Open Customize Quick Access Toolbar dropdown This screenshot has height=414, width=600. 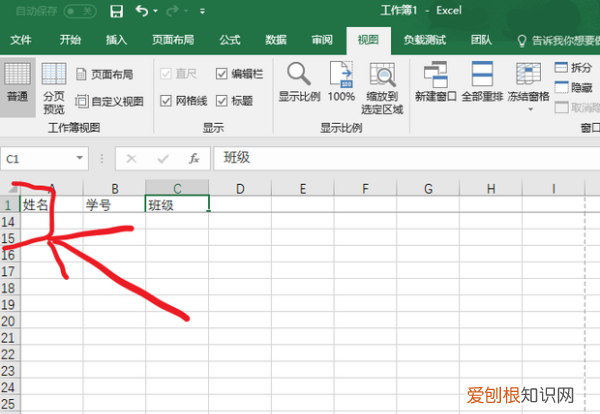click(202, 11)
